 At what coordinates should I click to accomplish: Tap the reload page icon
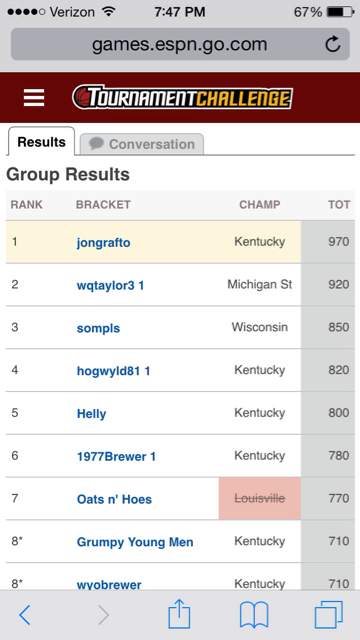[333, 44]
